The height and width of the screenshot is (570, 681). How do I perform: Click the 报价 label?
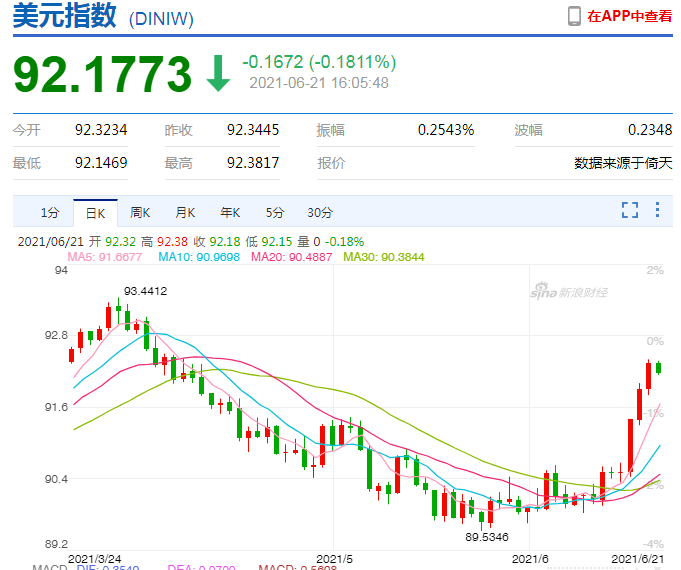pyautogui.click(x=331, y=163)
